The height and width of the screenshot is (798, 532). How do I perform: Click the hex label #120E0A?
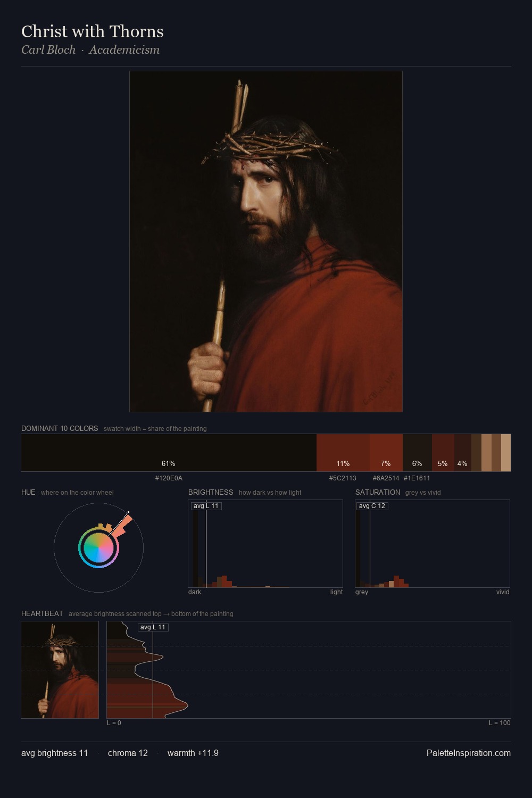coord(169,478)
